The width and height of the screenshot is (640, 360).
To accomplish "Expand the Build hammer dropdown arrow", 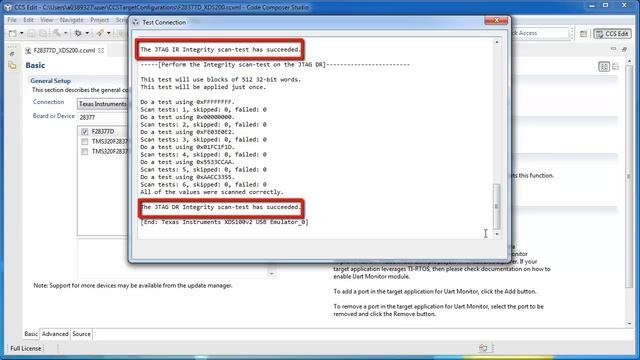I will click(x=65, y=33).
